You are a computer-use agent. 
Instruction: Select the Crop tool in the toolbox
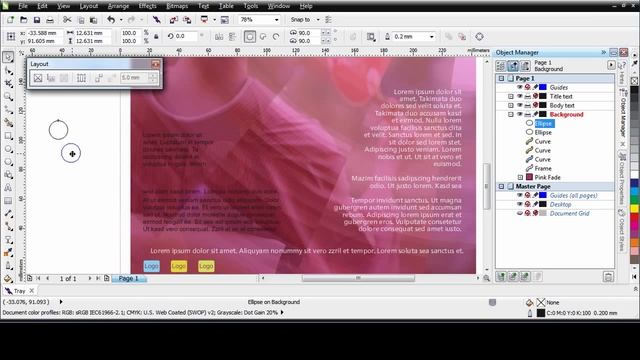pyautogui.click(x=8, y=84)
